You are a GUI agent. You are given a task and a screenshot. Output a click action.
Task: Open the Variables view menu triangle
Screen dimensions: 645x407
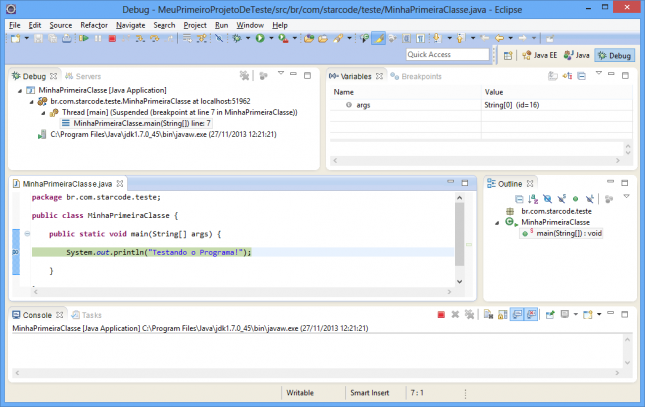point(599,74)
